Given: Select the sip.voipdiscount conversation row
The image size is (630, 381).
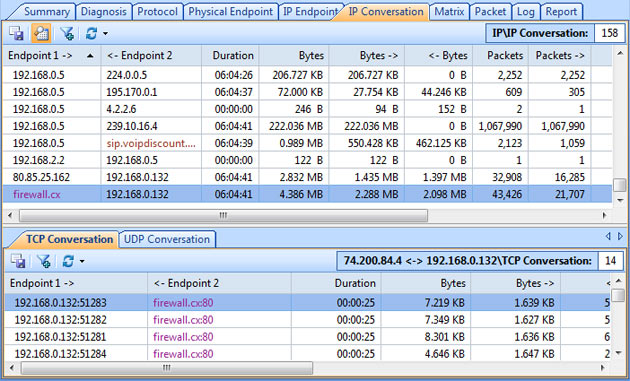Looking at the screenshot, I should (x=307, y=143).
